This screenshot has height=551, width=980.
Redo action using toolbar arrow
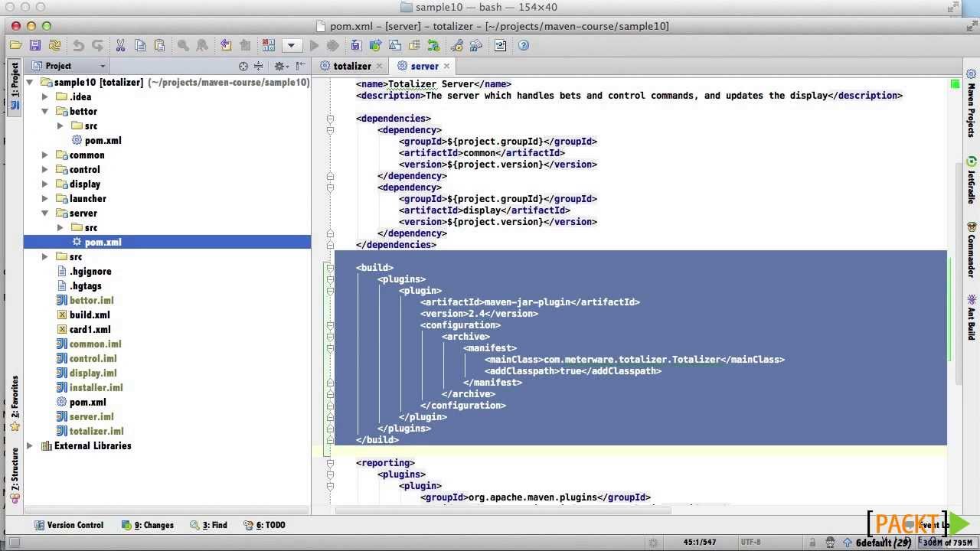coord(97,46)
